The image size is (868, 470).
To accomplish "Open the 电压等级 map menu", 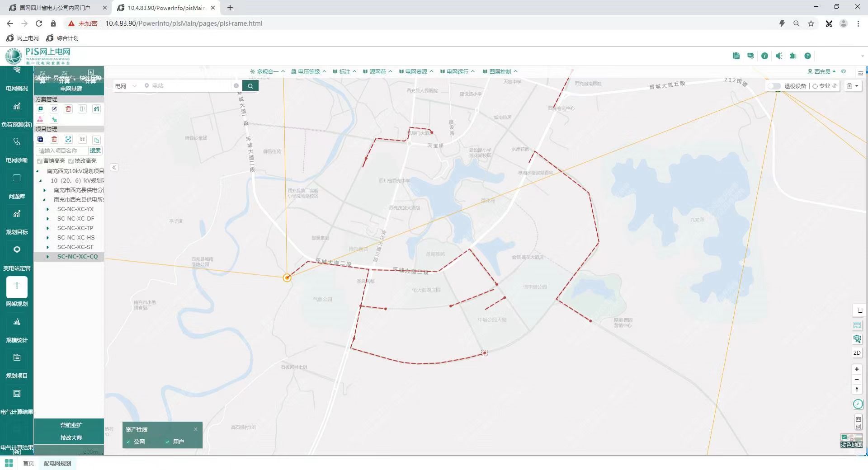I will (309, 71).
